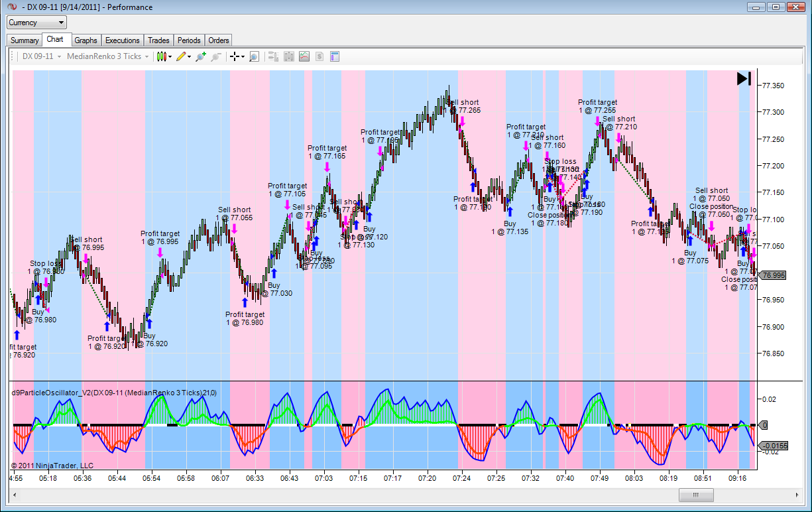Click the 77.350 price axis label

(774, 86)
